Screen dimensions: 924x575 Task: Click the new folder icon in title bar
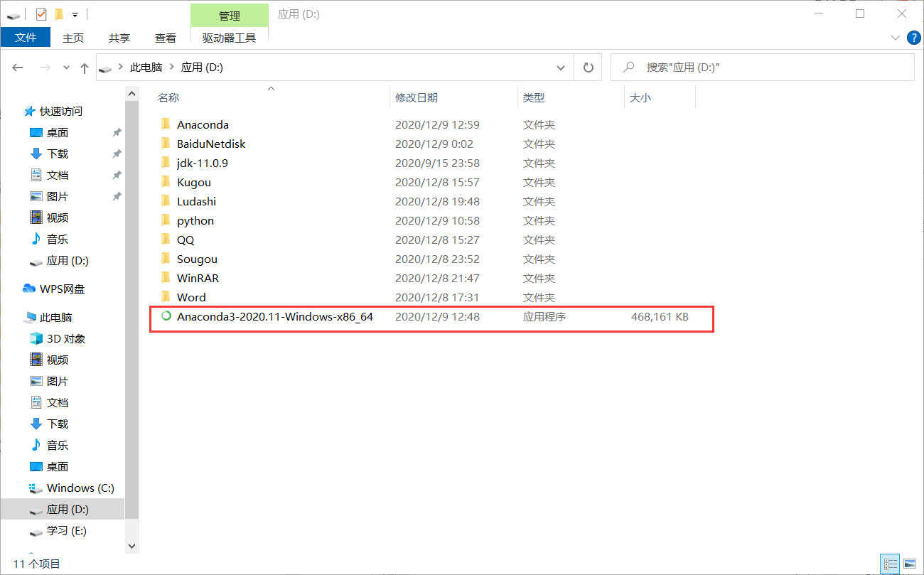(59, 14)
